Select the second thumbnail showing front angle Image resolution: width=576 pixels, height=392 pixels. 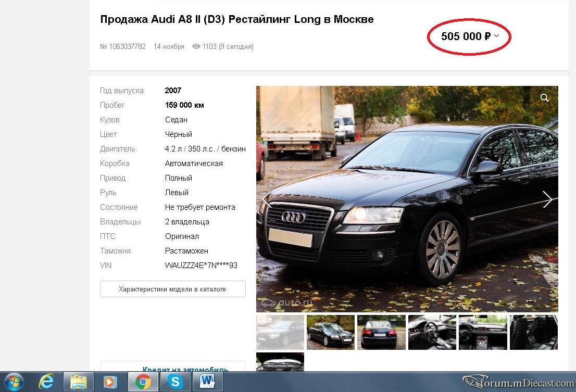click(331, 332)
